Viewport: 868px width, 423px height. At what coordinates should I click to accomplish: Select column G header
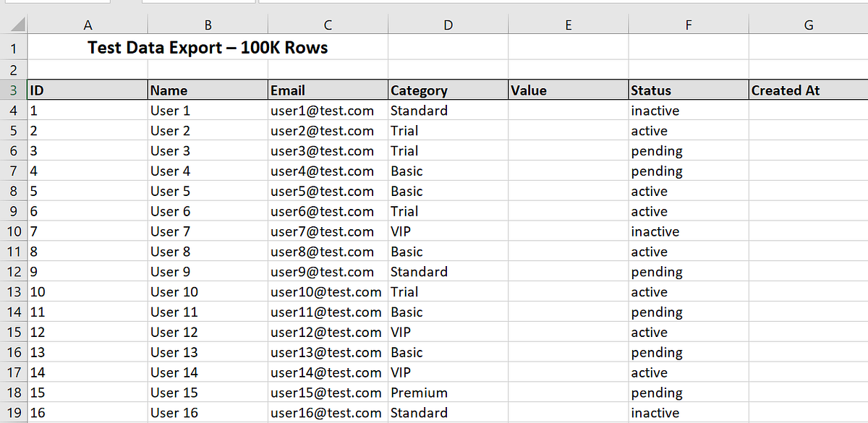(x=809, y=25)
